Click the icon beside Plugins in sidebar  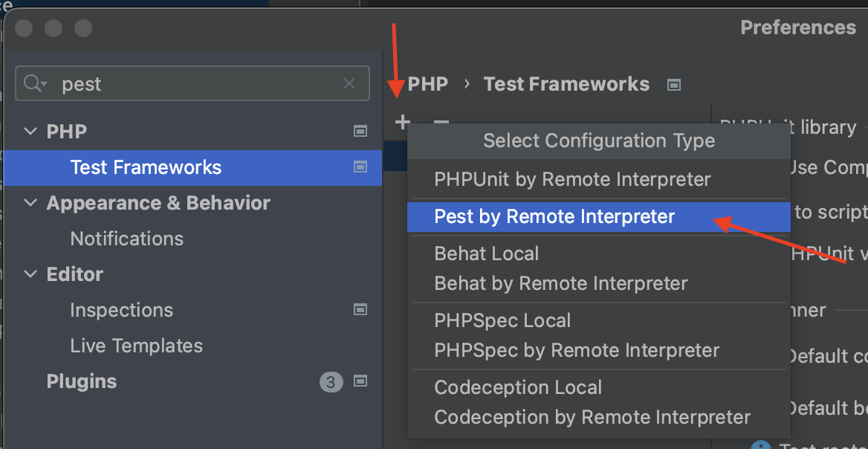click(360, 381)
